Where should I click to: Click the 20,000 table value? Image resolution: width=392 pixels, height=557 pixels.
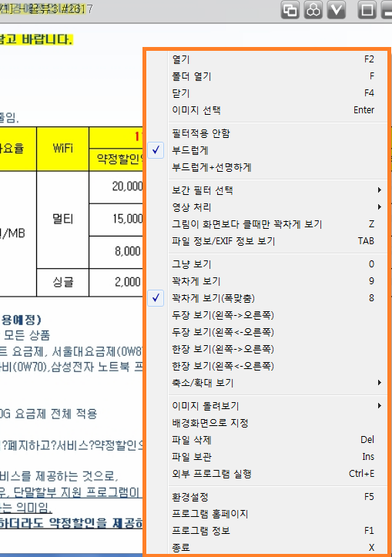pyautogui.click(x=127, y=186)
